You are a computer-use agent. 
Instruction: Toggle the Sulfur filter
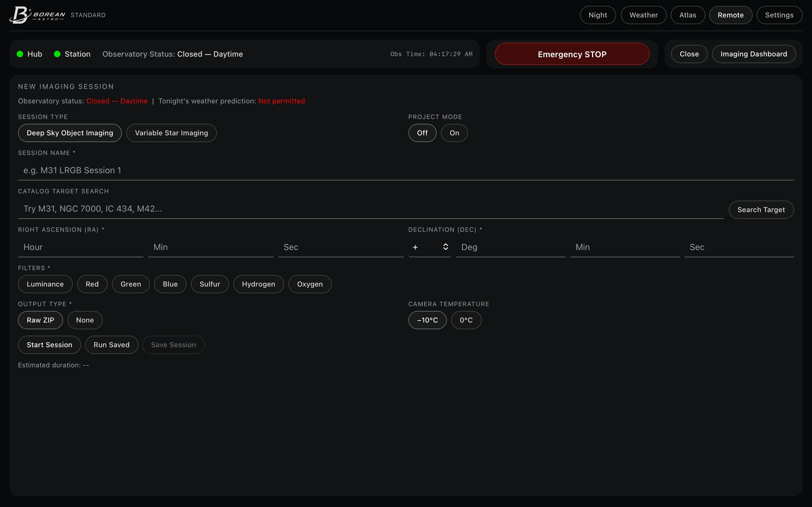pyautogui.click(x=209, y=284)
